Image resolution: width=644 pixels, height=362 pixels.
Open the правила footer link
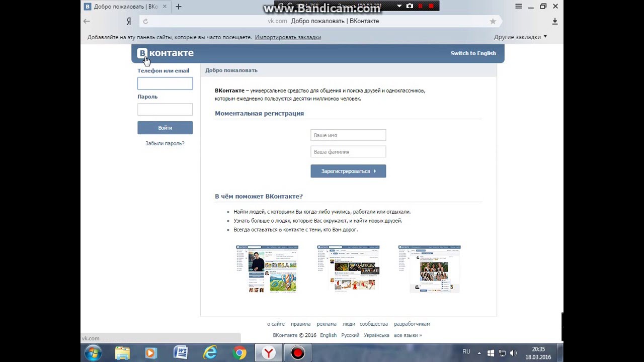300,324
